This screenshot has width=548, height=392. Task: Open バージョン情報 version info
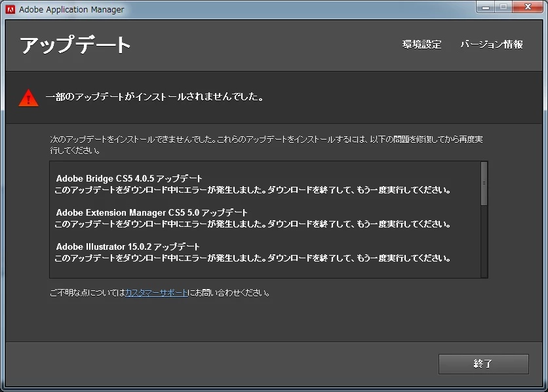[x=492, y=45]
